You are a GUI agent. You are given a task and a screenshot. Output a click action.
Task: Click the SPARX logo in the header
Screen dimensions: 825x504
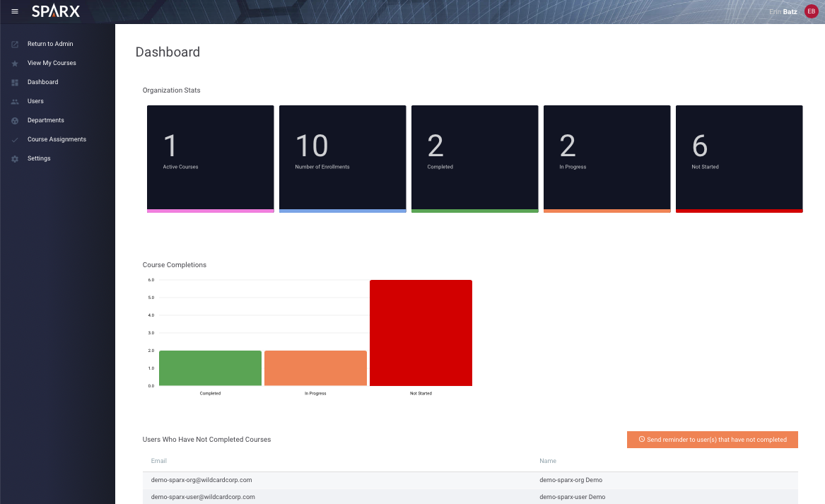(x=56, y=11)
